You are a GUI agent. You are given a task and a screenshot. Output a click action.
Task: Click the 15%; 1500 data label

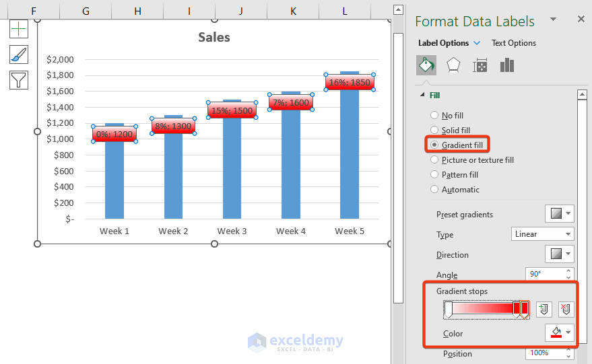point(232,110)
